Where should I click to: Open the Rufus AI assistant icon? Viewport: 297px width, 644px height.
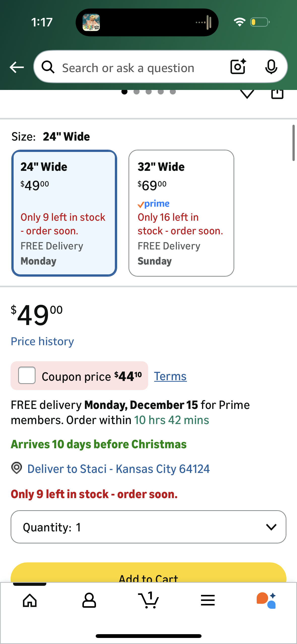267,600
